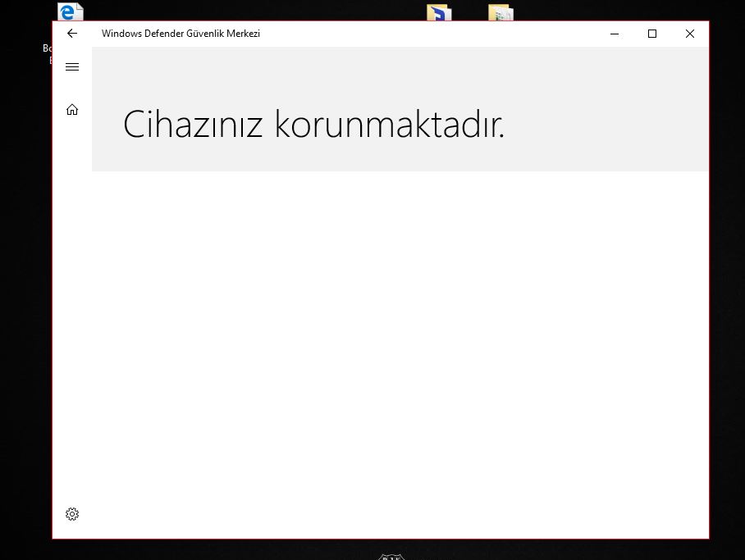This screenshot has width=745, height=560.
Task: Open the hamburger navigation menu
Action: click(72, 67)
